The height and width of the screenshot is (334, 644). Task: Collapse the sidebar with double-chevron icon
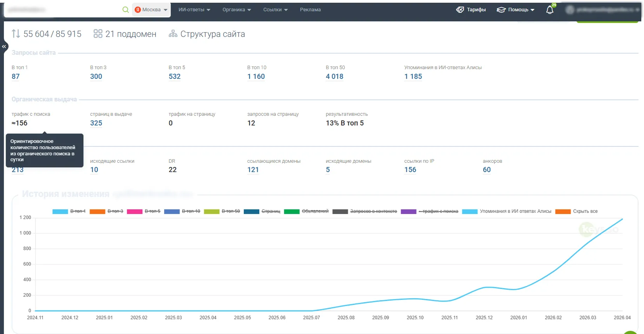click(x=4, y=46)
